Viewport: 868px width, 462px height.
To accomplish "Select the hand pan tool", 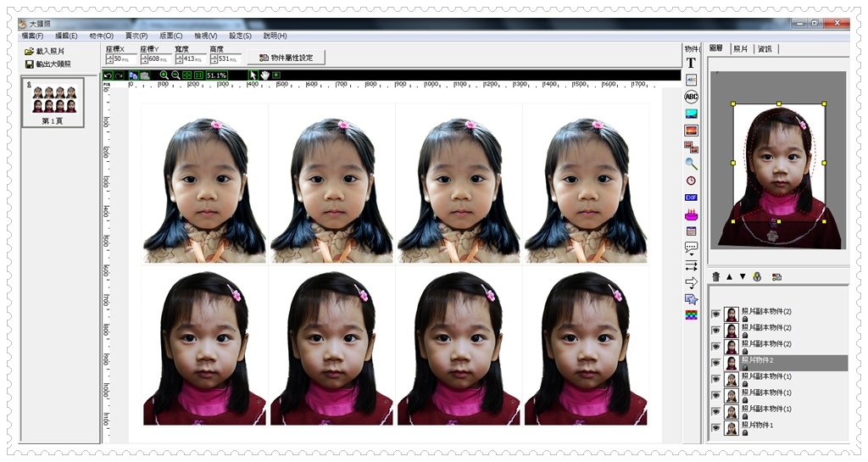I will coord(264,75).
